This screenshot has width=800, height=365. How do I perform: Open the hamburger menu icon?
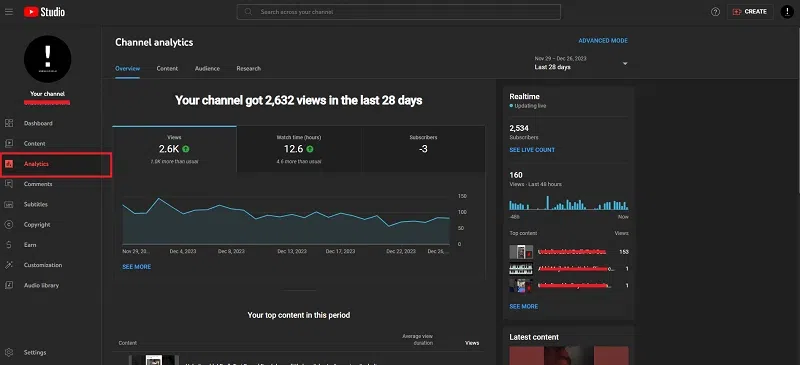[9, 11]
